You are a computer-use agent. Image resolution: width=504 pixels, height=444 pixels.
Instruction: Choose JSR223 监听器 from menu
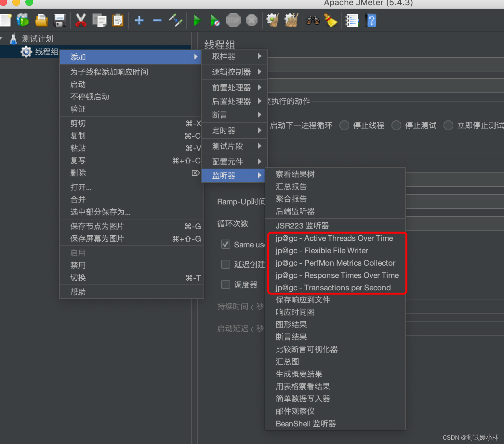(335, 226)
